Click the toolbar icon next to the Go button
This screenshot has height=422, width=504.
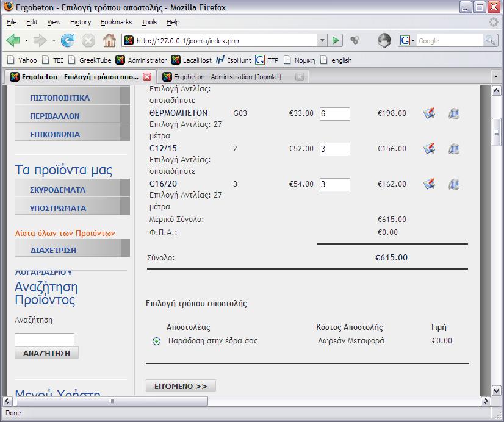(x=355, y=40)
